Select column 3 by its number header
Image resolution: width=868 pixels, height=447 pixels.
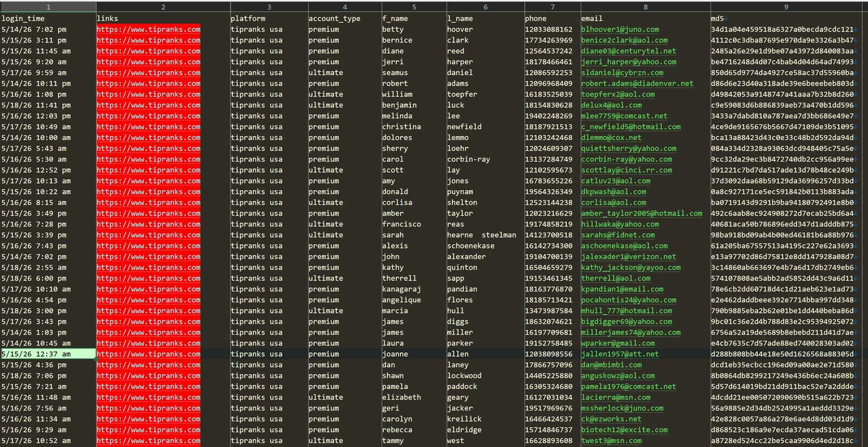click(269, 7)
